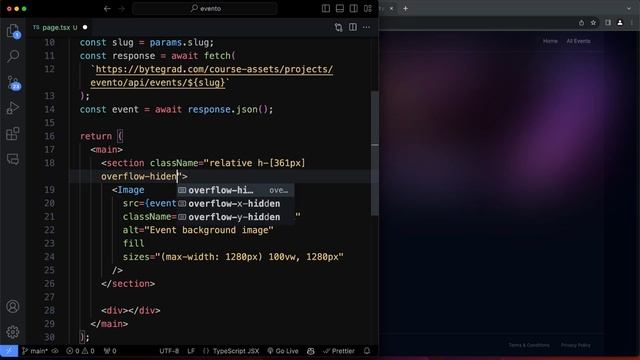Open the Explorer view in activity bar
The image size is (640, 360).
(13, 31)
